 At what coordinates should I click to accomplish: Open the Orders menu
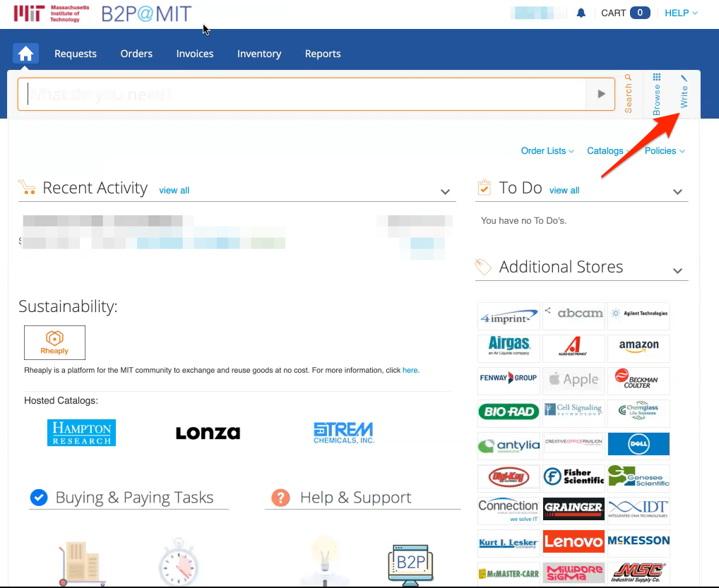(136, 54)
